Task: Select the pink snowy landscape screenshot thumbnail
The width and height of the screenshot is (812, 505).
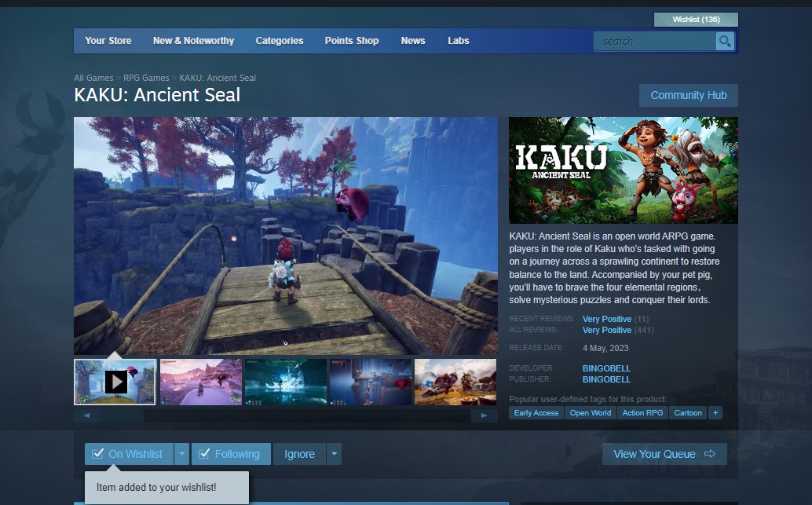Action: (x=201, y=382)
